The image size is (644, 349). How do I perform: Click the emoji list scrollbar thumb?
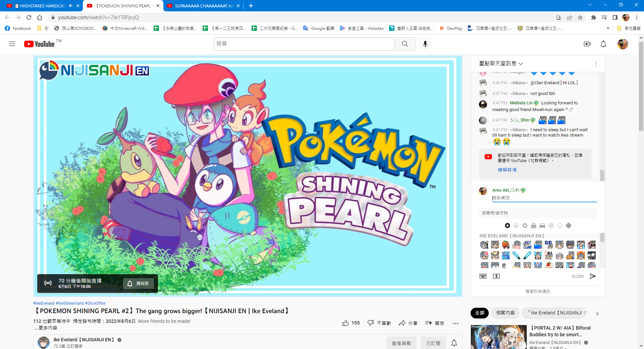click(602, 238)
